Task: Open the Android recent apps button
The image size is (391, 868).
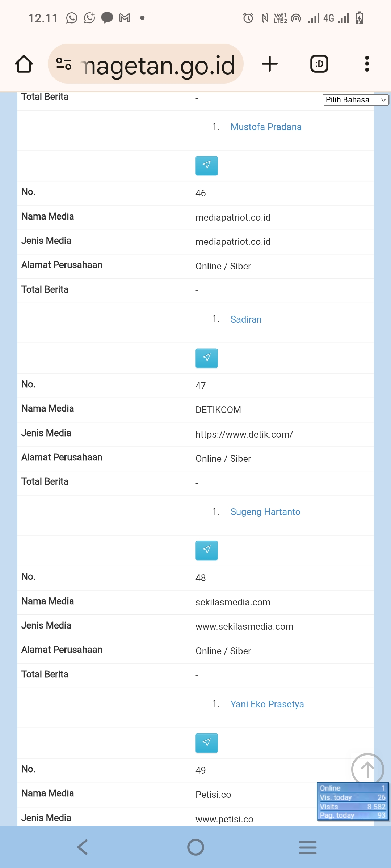Action: click(308, 847)
